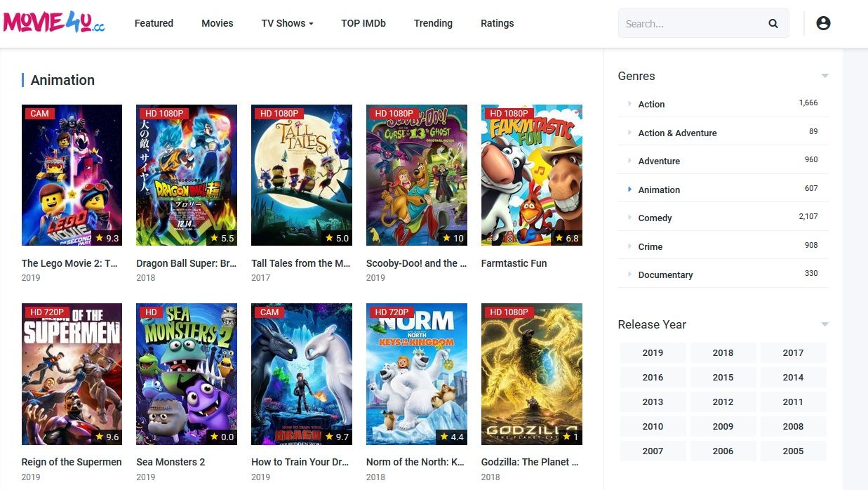This screenshot has height=490, width=868.
Task: Filter by release year 2019
Action: click(x=653, y=352)
